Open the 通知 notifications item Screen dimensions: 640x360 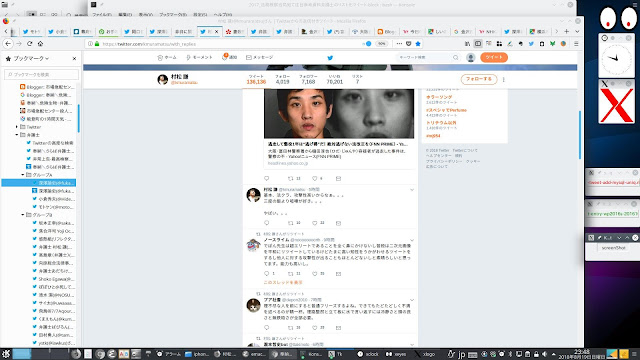tap(229, 58)
